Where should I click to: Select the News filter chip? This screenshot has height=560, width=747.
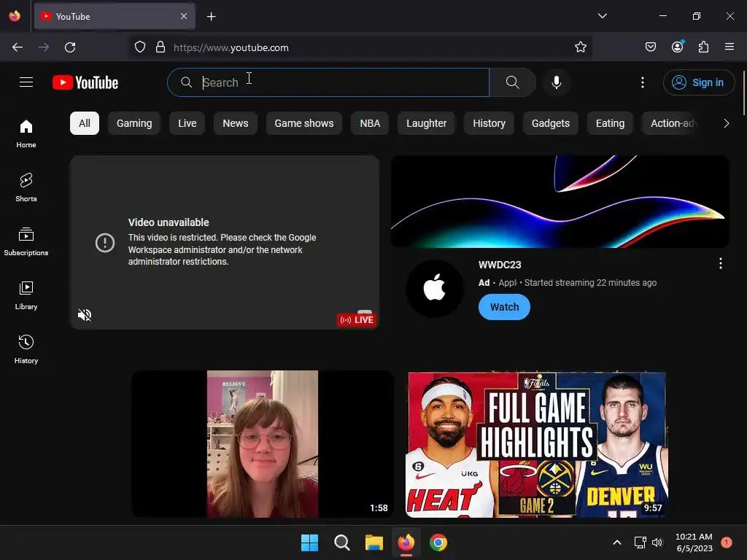[x=236, y=123]
